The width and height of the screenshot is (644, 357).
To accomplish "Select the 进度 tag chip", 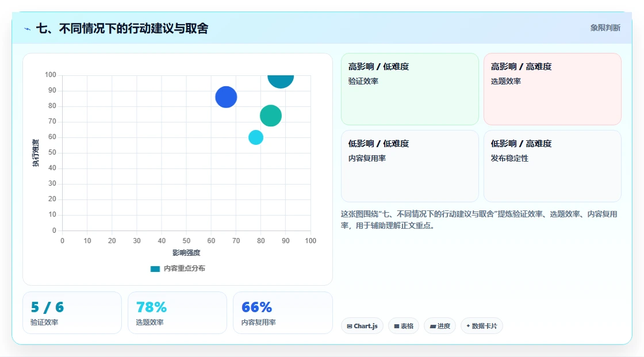I will (440, 326).
